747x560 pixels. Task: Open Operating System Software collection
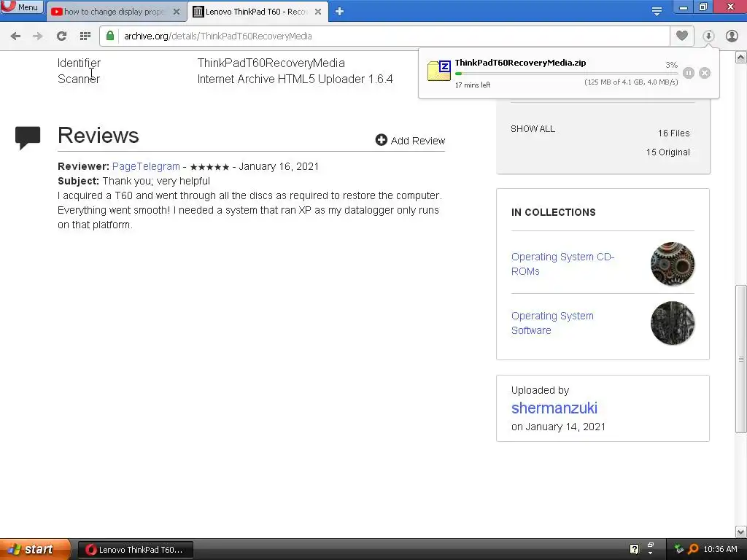(x=552, y=323)
